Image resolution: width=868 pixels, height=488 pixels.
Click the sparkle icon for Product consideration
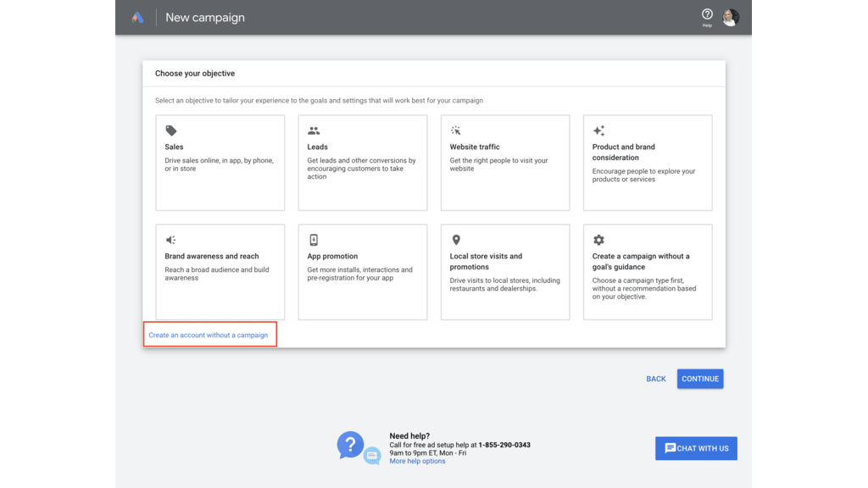[598, 130]
